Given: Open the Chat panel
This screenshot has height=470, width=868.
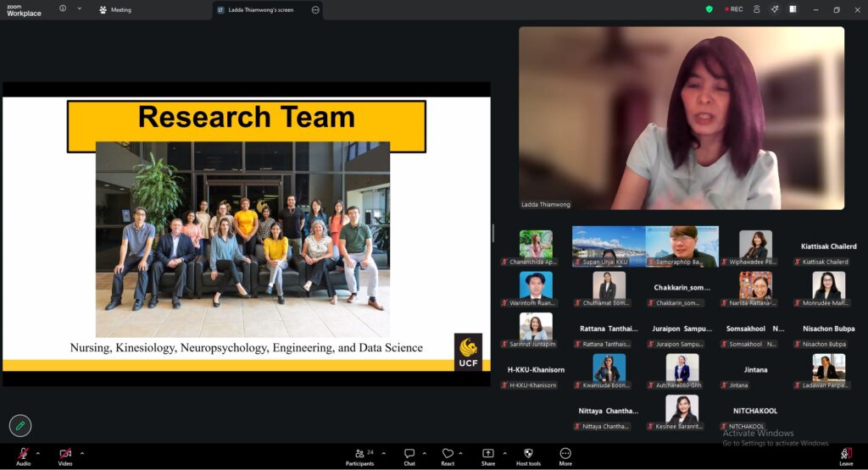Looking at the screenshot, I should (x=409, y=454).
